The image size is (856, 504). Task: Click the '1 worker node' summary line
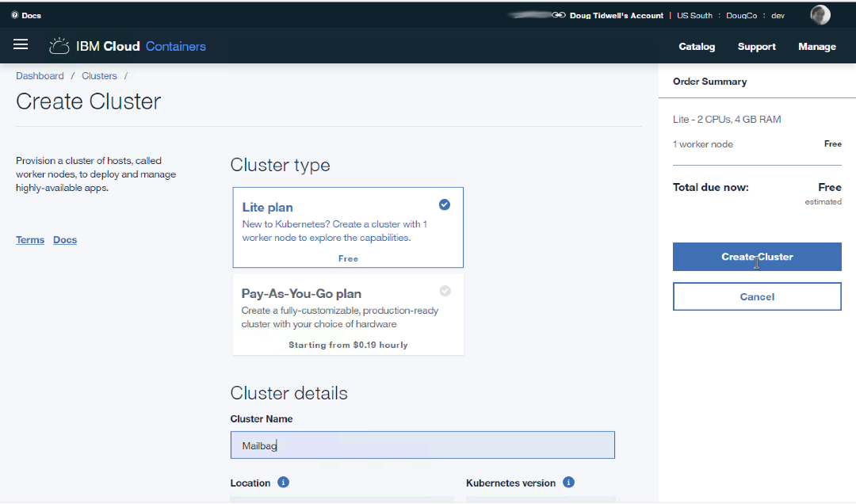click(x=702, y=144)
